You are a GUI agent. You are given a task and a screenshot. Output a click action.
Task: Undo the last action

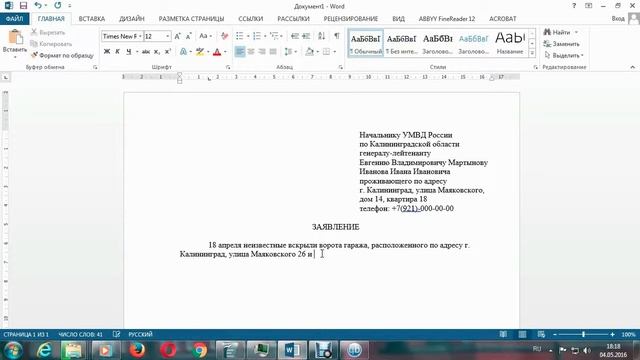pos(38,6)
